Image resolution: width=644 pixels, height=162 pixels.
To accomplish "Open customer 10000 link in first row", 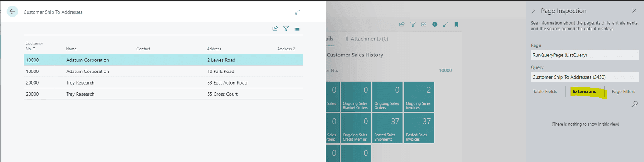I will (32, 60).
